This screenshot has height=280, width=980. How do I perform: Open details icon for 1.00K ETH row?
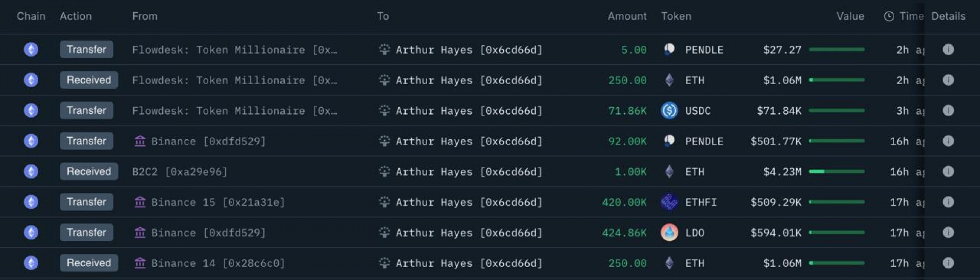(x=948, y=171)
